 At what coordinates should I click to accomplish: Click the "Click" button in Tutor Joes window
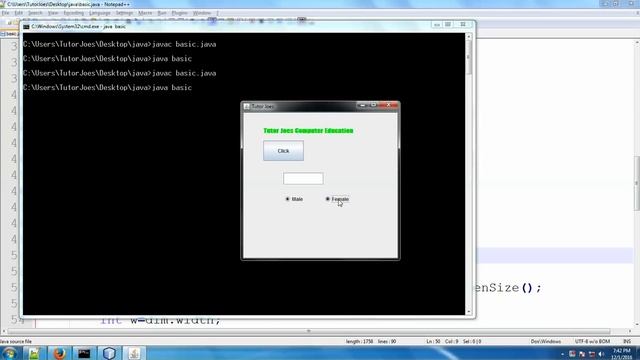coord(283,151)
